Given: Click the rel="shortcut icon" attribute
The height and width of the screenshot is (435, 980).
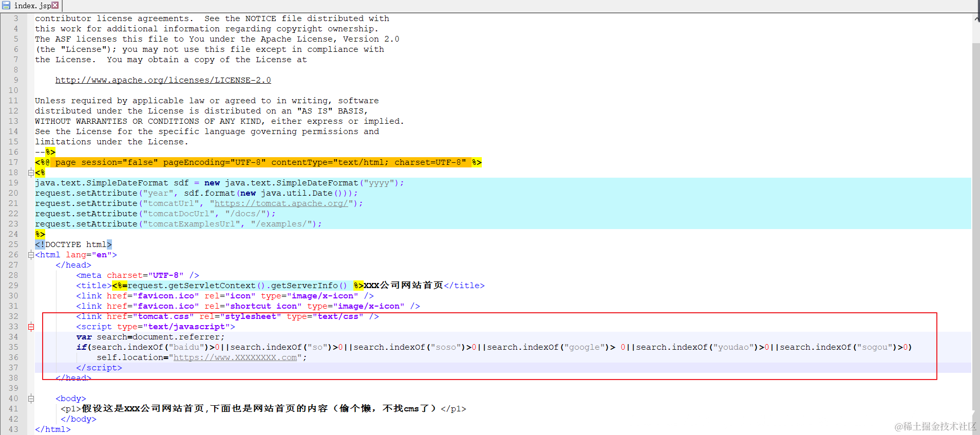Looking at the screenshot, I should pyautogui.click(x=253, y=306).
